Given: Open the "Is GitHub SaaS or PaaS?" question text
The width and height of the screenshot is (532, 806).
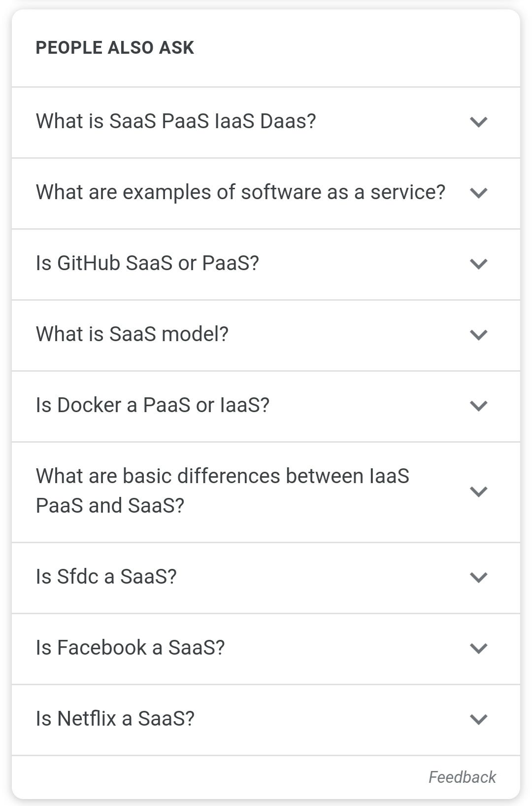Looking at the screenshot, I should [x=147, y=263].
